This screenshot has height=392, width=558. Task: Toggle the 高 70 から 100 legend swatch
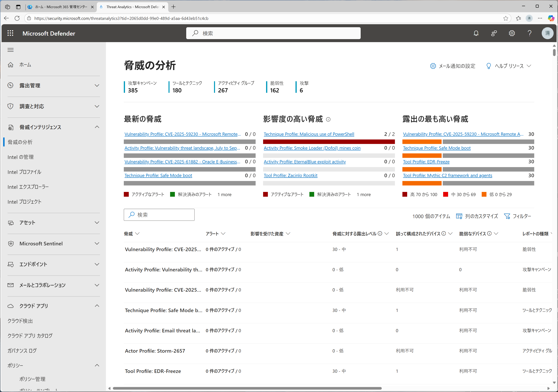pyautogui.click(x=405, y=195)
